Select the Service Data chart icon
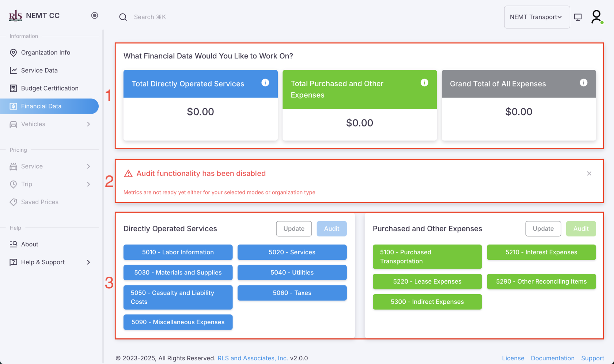Viewport: 614px width, 364px height. 14,70
